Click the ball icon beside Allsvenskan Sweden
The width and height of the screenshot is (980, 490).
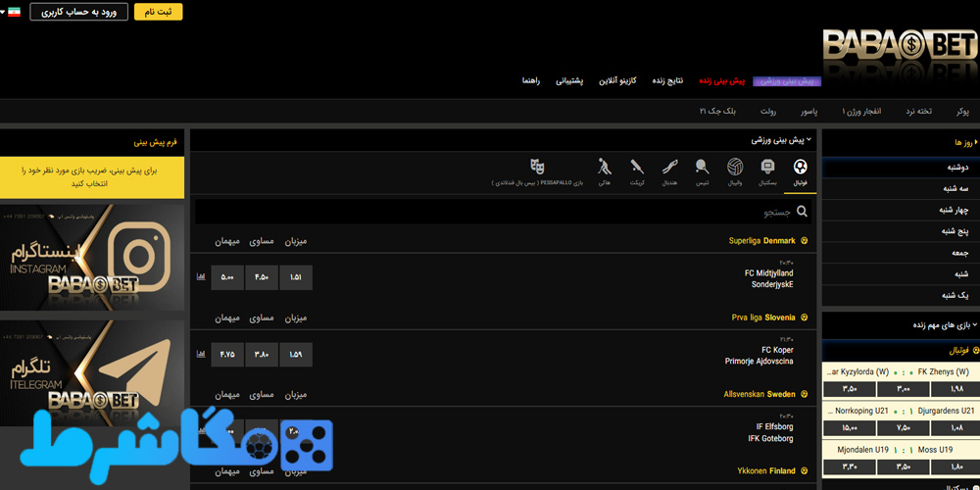804,394
